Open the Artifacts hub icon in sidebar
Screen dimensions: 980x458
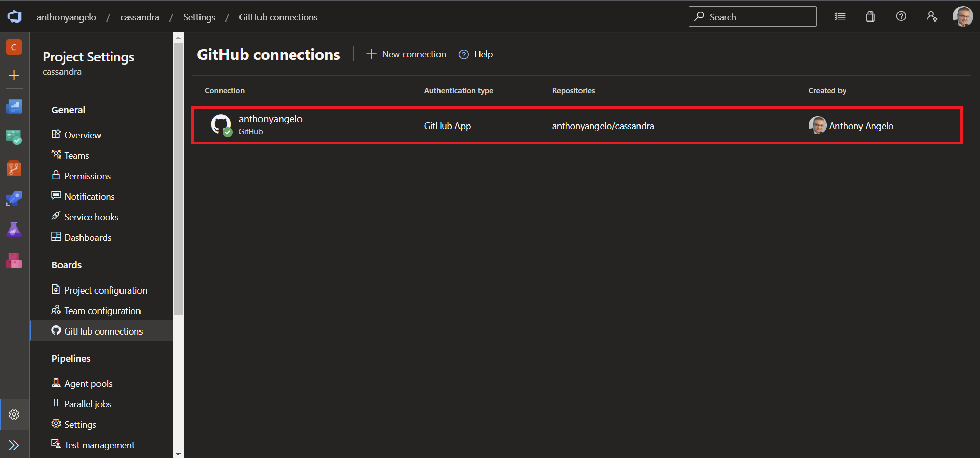click(x=14, y=260)
